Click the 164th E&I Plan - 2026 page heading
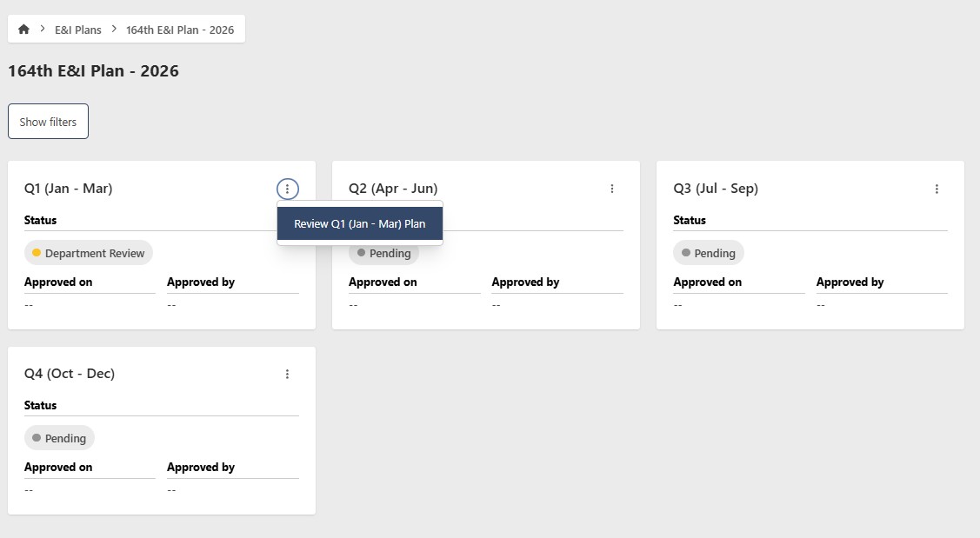Viewport: 980px width, 538px height. (x=93, y=71)
